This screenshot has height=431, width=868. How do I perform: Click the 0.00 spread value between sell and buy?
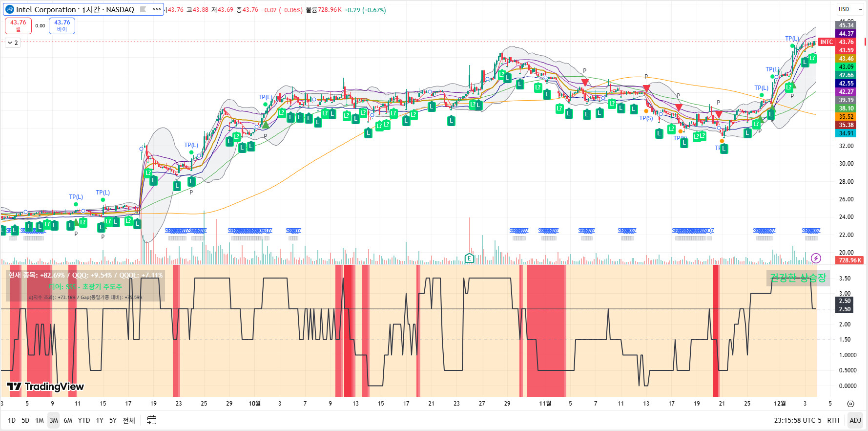pyautogui.click(x=40, y=26)
